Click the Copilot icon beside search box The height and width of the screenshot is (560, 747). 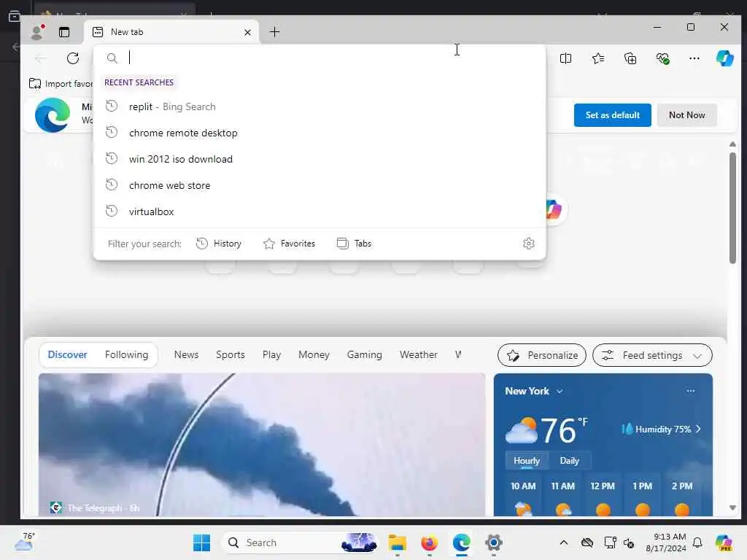[x=553, y=209]
